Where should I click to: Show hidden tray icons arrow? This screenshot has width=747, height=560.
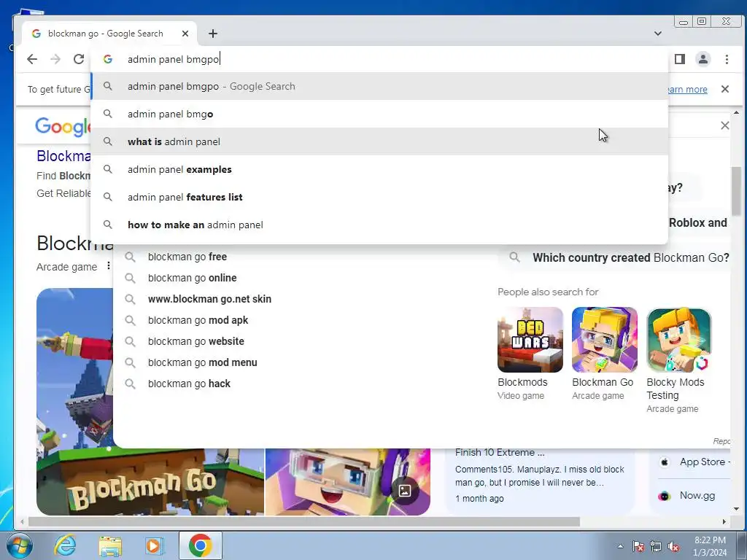point(620,546)
